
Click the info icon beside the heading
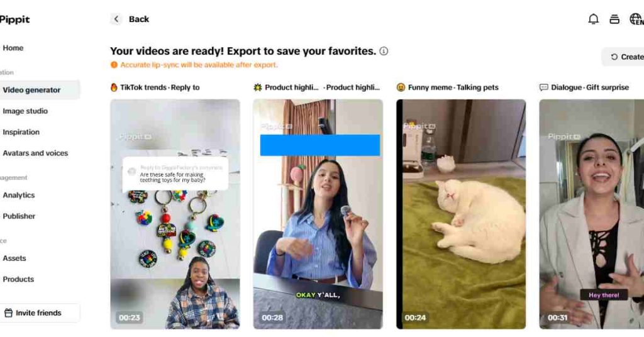click(x=384, y=51)
